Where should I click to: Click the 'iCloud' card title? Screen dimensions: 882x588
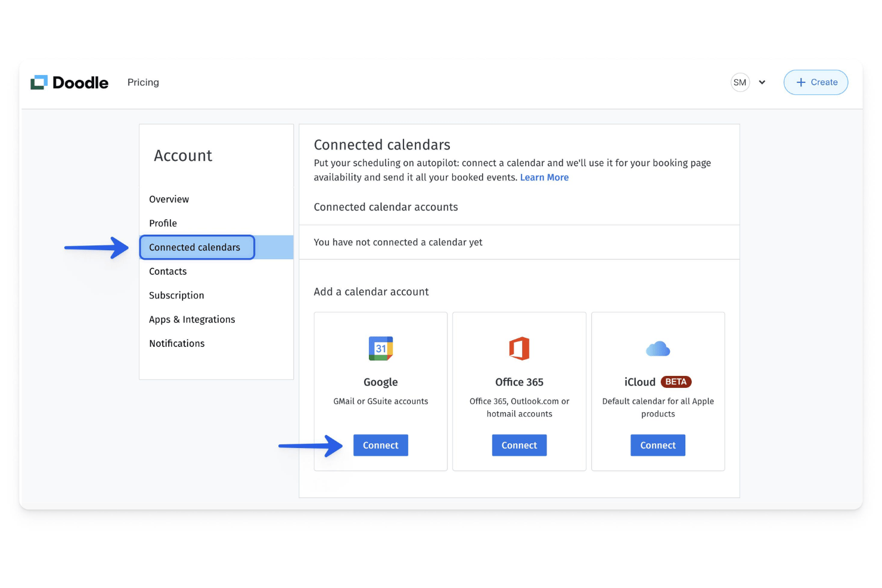click(639, 382)
